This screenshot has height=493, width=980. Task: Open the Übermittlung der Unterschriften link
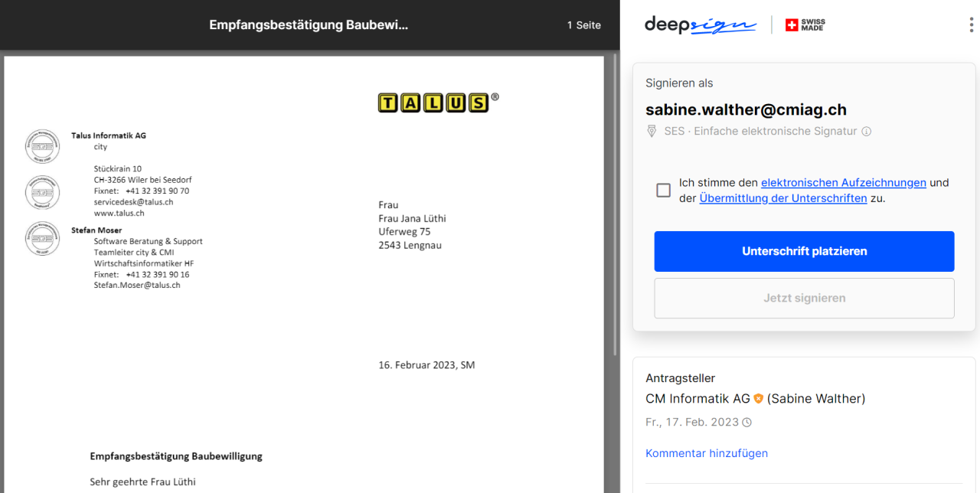(783, 198)
